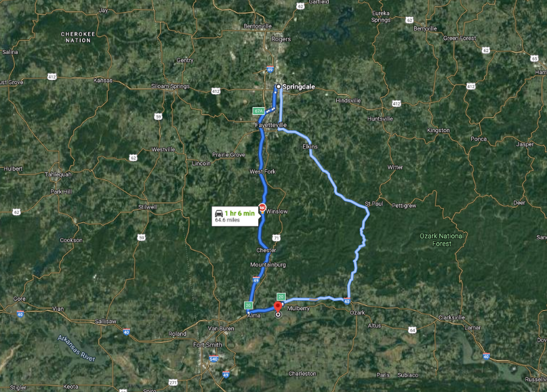This screenshot has width=547, height=392.
Task: Click the US 71 shield below Winslow
Action: pos(277,238)
